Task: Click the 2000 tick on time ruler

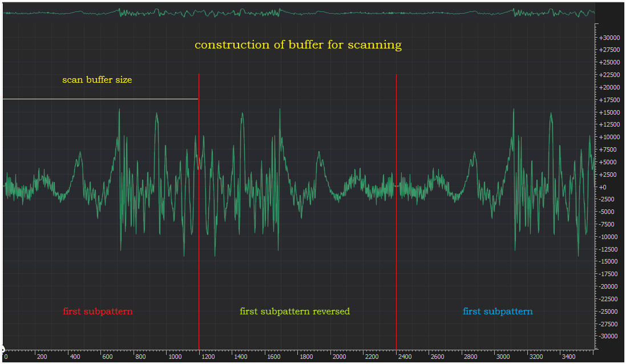Action: 339,357
